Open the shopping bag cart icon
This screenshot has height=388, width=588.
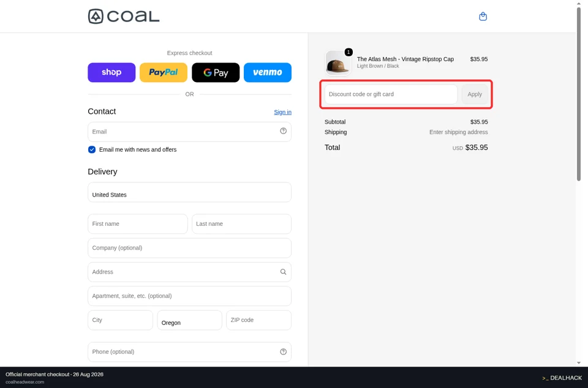tap(483, 17)
